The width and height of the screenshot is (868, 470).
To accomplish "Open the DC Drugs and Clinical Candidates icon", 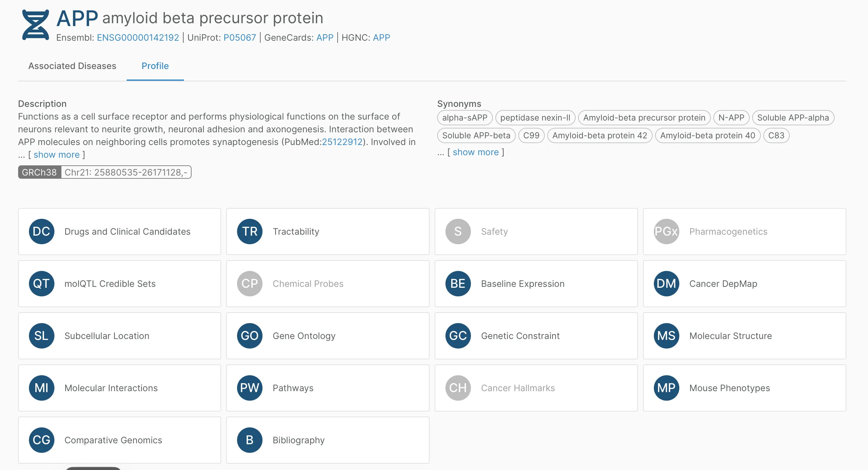I will click(x=41, y=232).
